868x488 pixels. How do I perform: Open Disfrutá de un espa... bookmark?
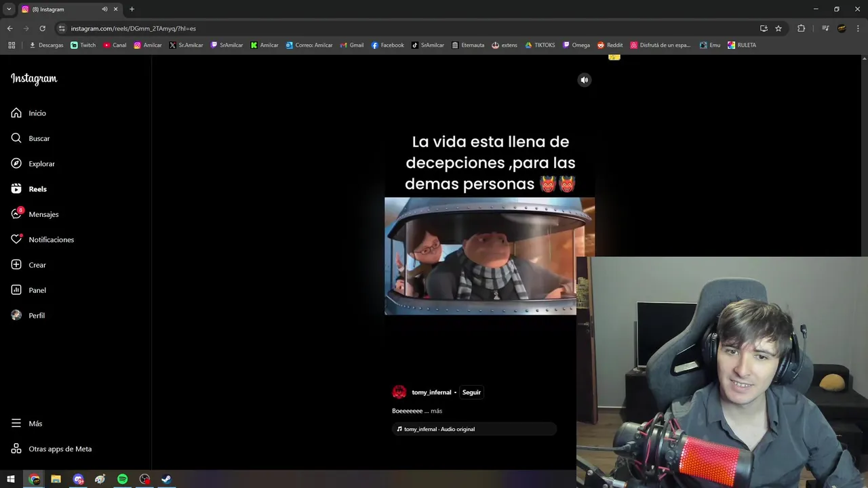660,45
